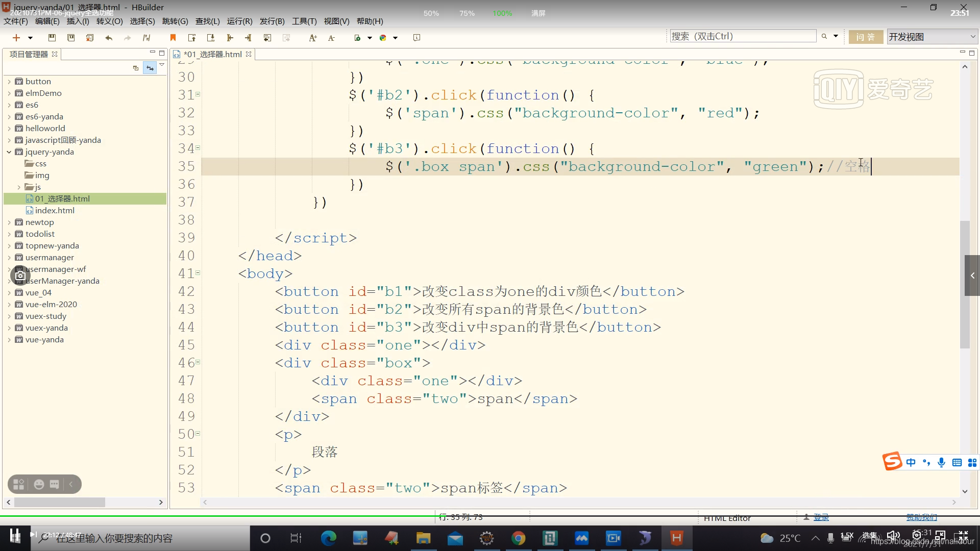Image resolution: width=980 pixels, height=551 pixels.
Task: Toggle link-with-editor in project manager
Action: (150, 68)
